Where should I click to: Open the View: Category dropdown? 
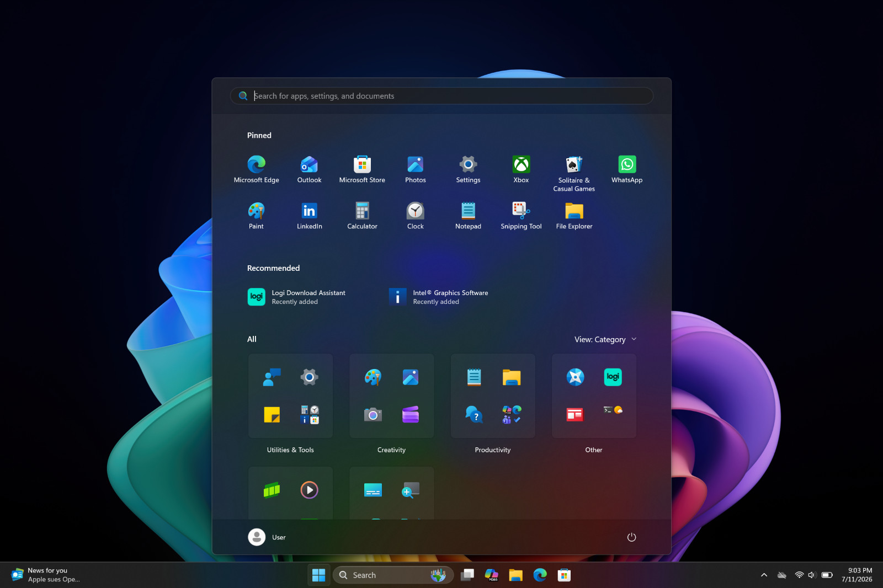(605, 339)
